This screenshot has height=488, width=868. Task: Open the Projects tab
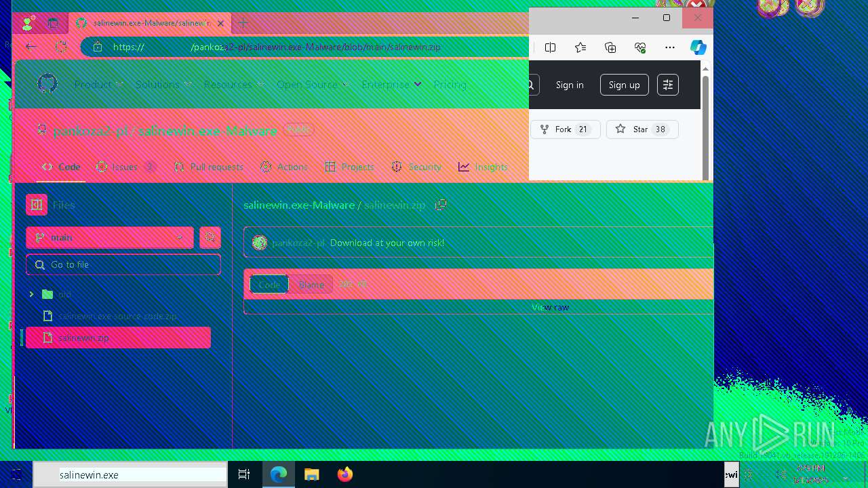coord(349,167)
